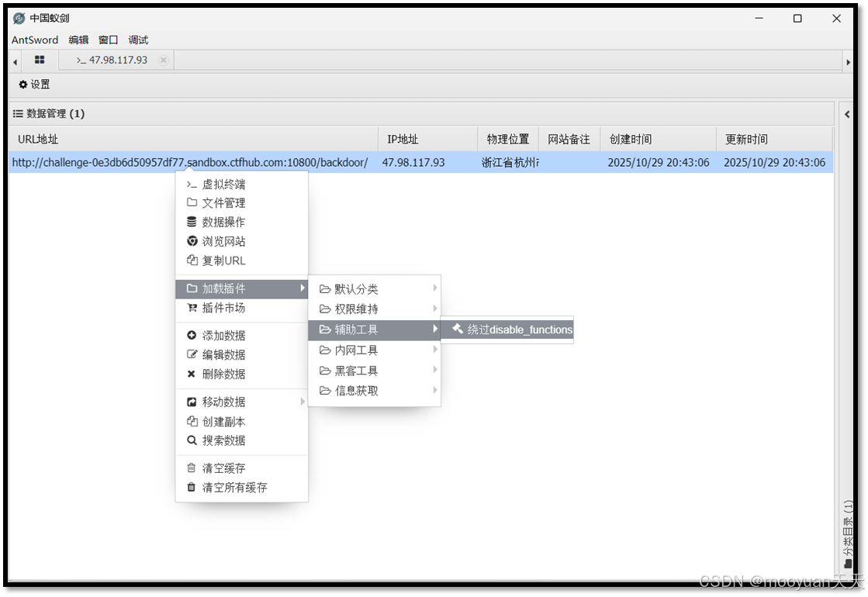Click the cart icon beside 插件市场
The height and width of the screenshot is (597, 868).
192,308
